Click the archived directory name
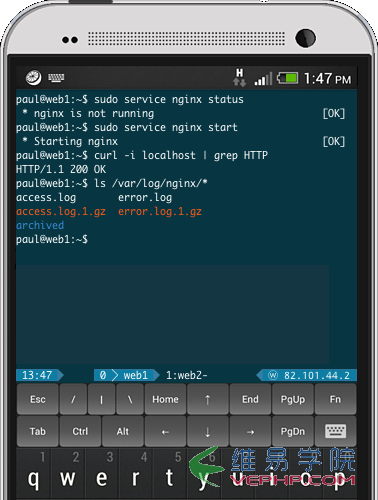This screenshot has height=500, width=378. coord(40,225)
